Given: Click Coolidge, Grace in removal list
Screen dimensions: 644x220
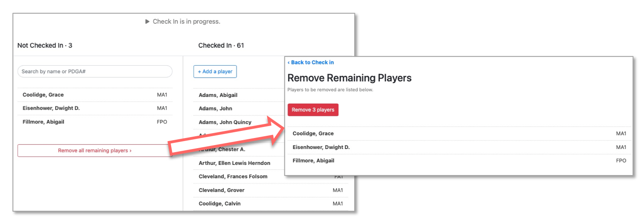Looking at the screenshot, I should tap(459, 134).
